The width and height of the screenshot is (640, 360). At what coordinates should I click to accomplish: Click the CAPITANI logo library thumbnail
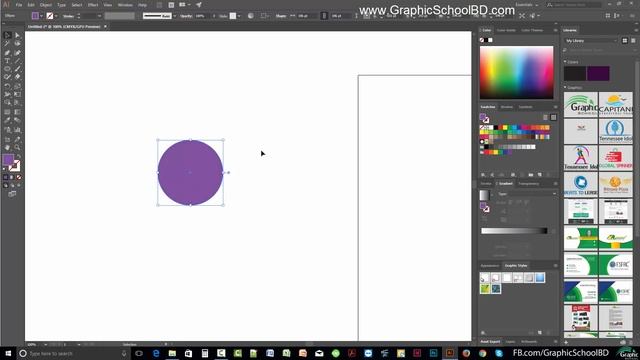pos(616,104)
